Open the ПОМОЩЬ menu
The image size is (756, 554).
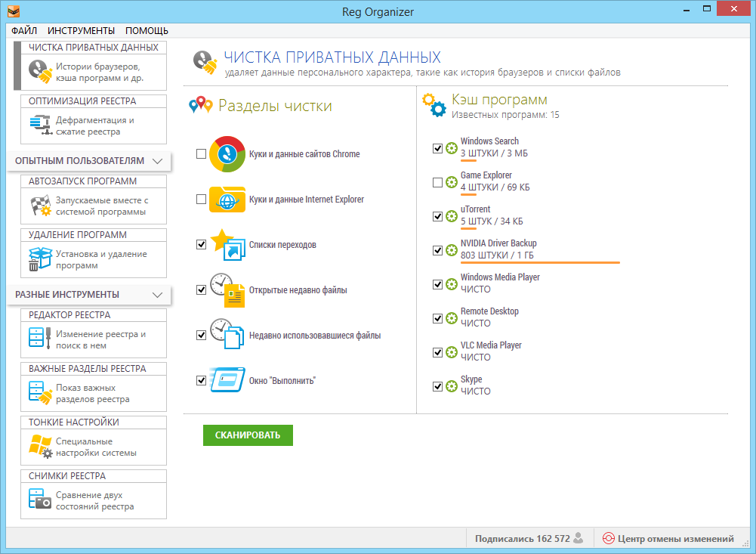pos(147,30)
